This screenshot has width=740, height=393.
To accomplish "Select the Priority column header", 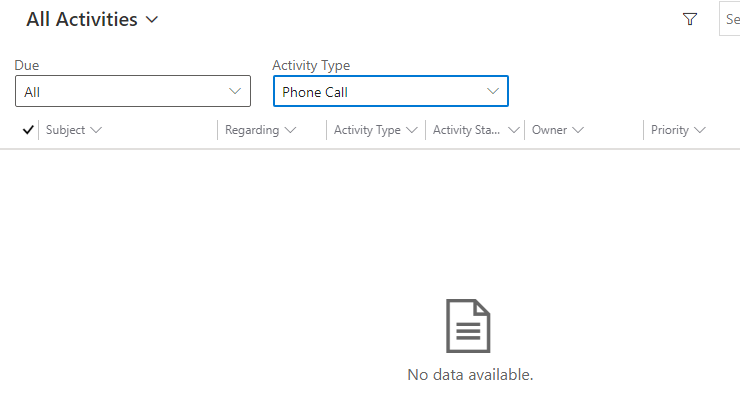I will tap(678, 130).
